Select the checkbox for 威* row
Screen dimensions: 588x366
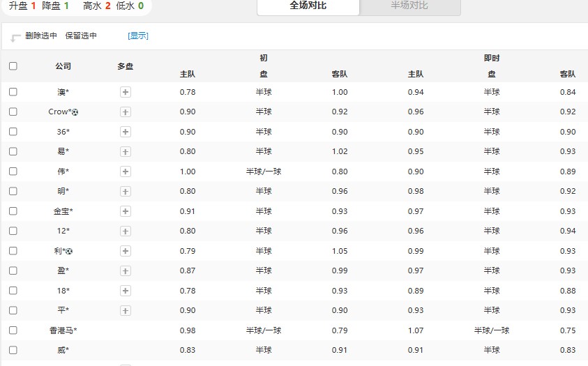pyautogui.click(x=13, y=350)
